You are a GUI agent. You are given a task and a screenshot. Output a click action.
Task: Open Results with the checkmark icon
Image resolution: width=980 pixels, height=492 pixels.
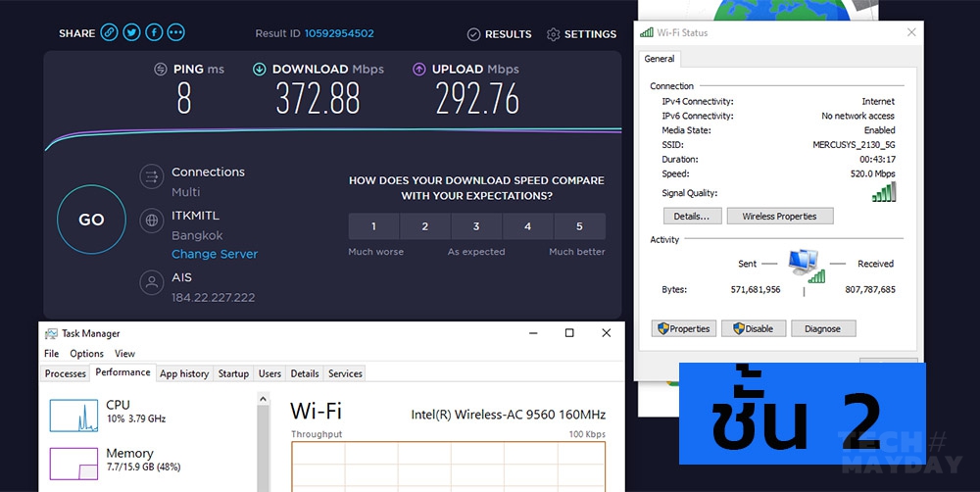pyautogui.click(x=500, y=34)
